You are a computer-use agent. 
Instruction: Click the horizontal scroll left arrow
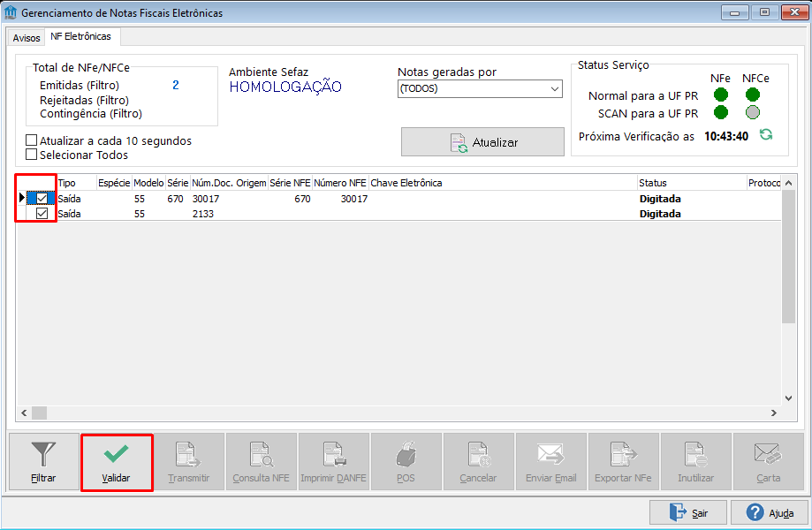pos(24,413)
